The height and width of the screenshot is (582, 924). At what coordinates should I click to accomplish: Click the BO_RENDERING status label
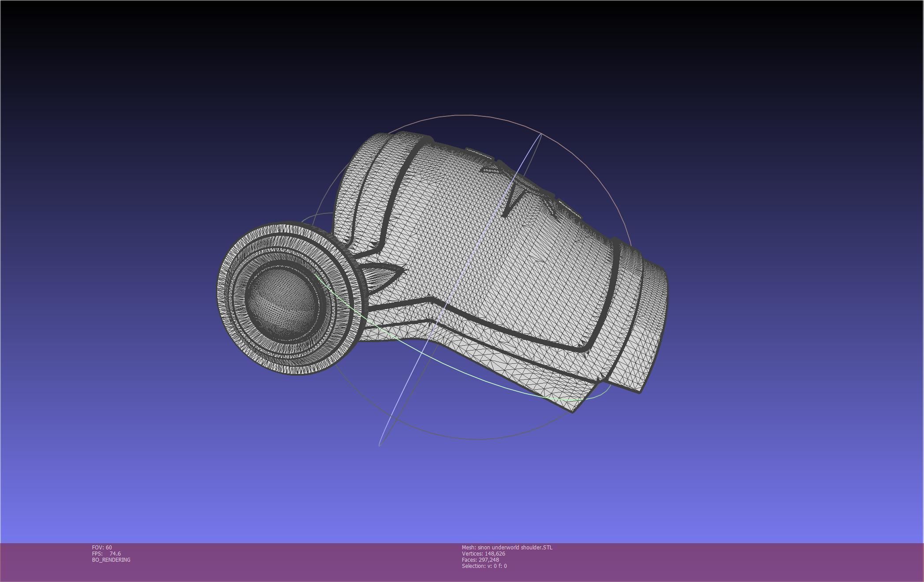[x=111, y=560]
